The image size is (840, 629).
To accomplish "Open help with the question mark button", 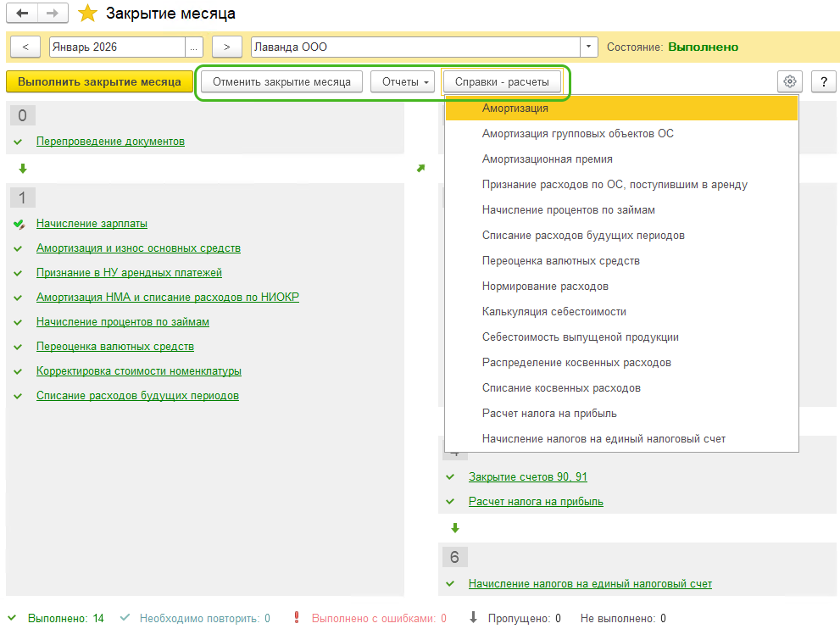I will (824, 81).
